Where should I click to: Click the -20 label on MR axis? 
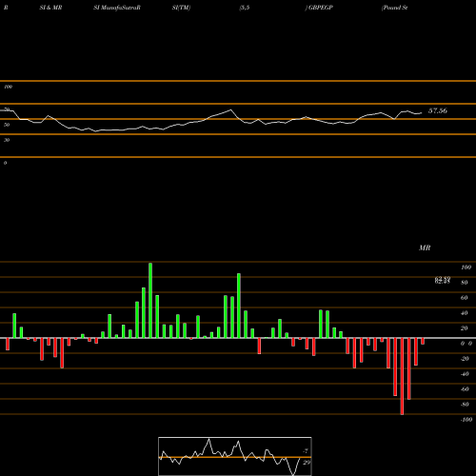[x=465, y=359]
